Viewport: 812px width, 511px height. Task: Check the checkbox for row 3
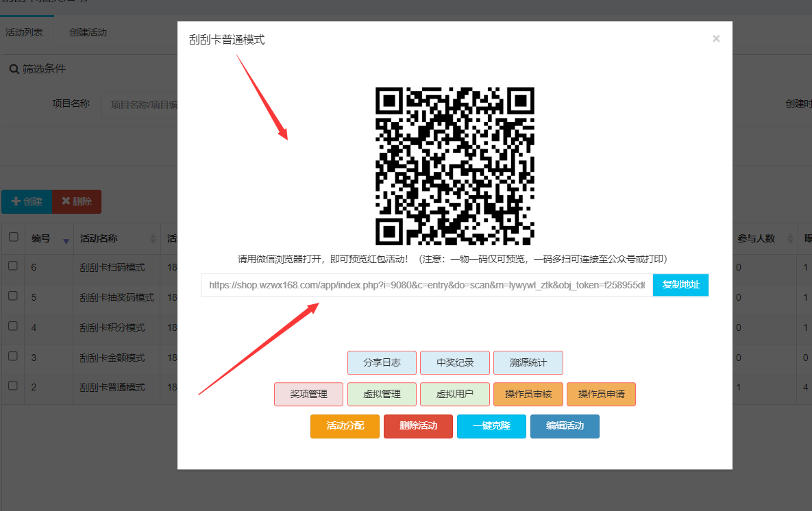coord(13,356)
